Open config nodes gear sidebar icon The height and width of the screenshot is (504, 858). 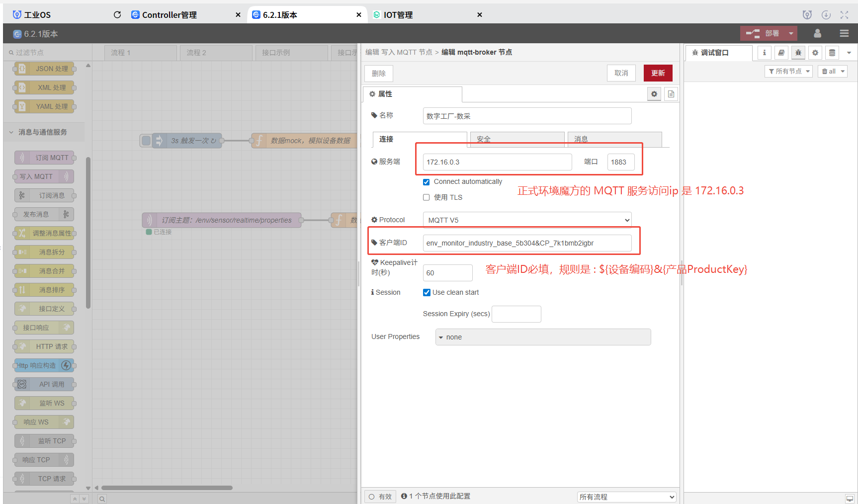point(815,53)
